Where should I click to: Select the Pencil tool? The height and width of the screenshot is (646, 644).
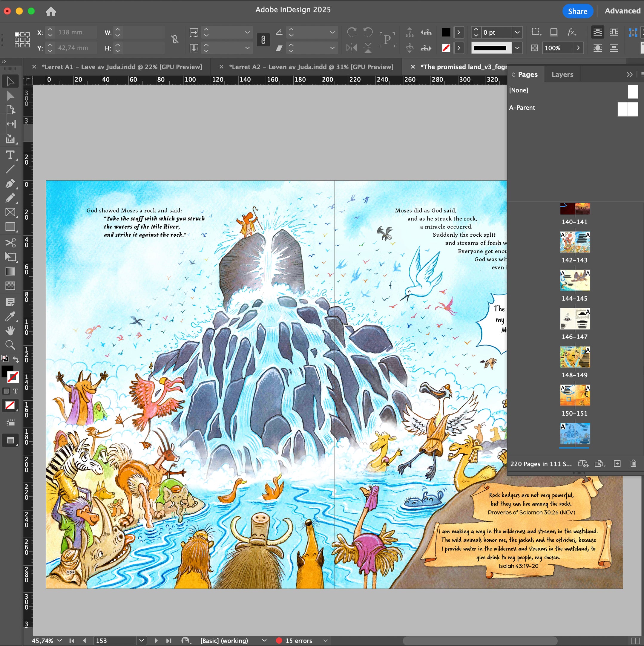pos(10,198)
